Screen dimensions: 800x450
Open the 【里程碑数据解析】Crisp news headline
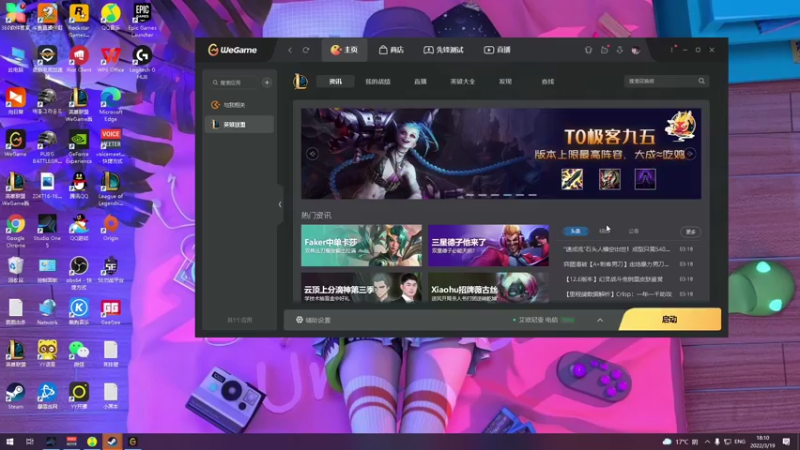coord(618,294)
